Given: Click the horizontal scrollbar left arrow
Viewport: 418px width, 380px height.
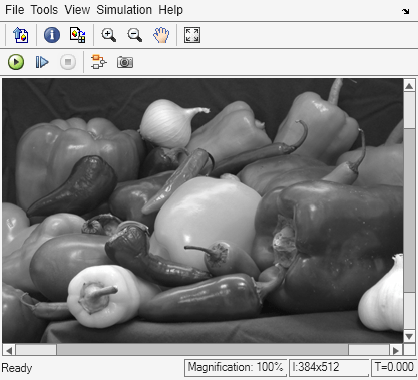Looking at the screenshot, I should pos(9,350).
